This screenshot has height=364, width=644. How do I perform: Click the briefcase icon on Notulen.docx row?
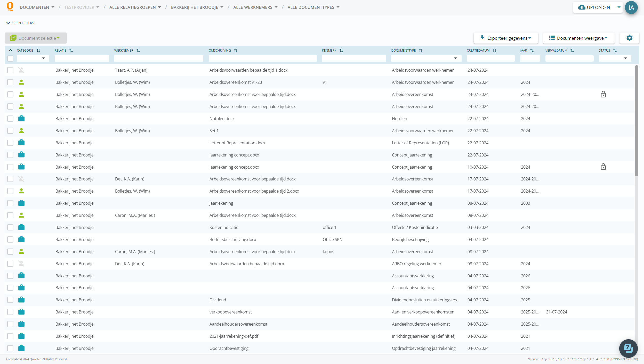21,119
